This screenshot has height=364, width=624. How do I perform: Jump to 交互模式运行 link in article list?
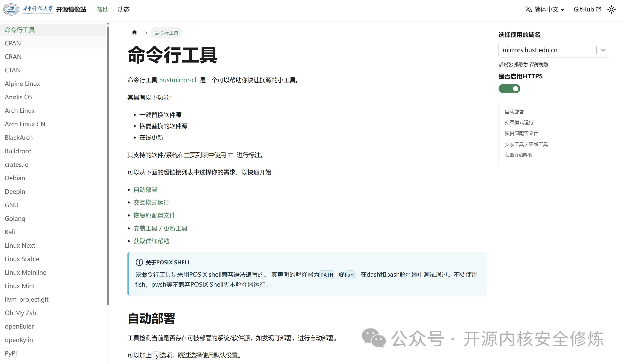tap(151, 202)
